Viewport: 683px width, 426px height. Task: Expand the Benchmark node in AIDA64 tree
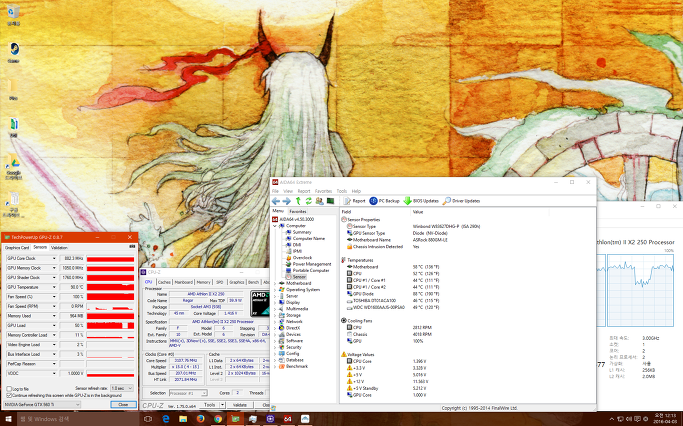point(275,366)
